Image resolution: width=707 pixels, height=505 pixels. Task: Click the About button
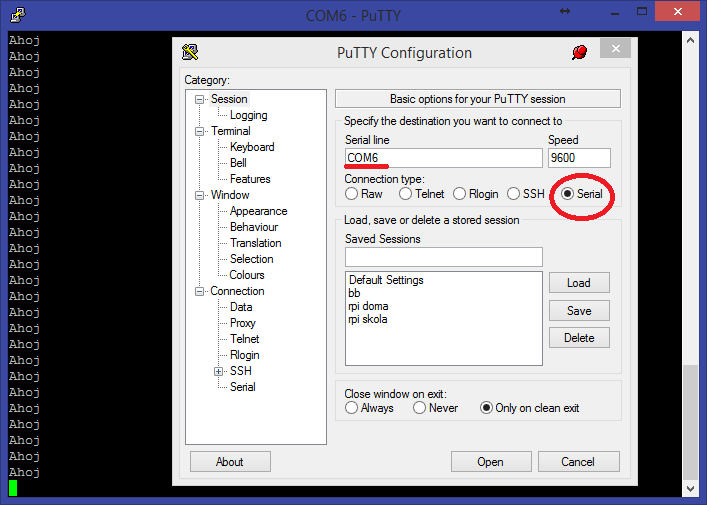point(230,462)
